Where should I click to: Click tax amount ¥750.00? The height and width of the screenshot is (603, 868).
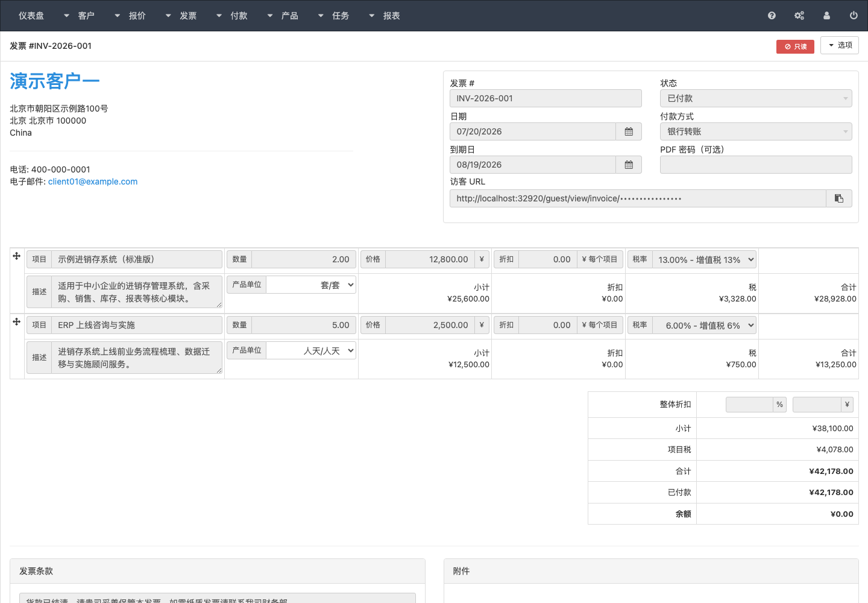click(x=741, y=364)
